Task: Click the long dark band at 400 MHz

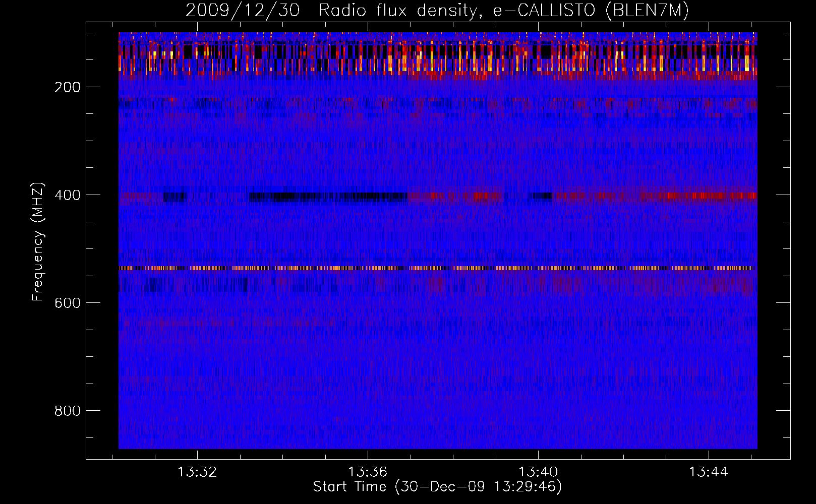Action: pos(328,196)
